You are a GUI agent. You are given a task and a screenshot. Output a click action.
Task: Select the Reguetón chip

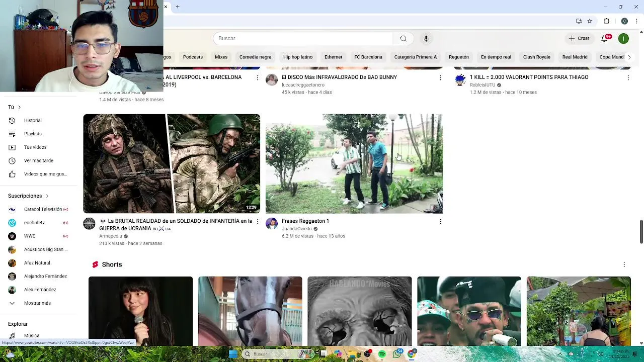click(459, 57)
